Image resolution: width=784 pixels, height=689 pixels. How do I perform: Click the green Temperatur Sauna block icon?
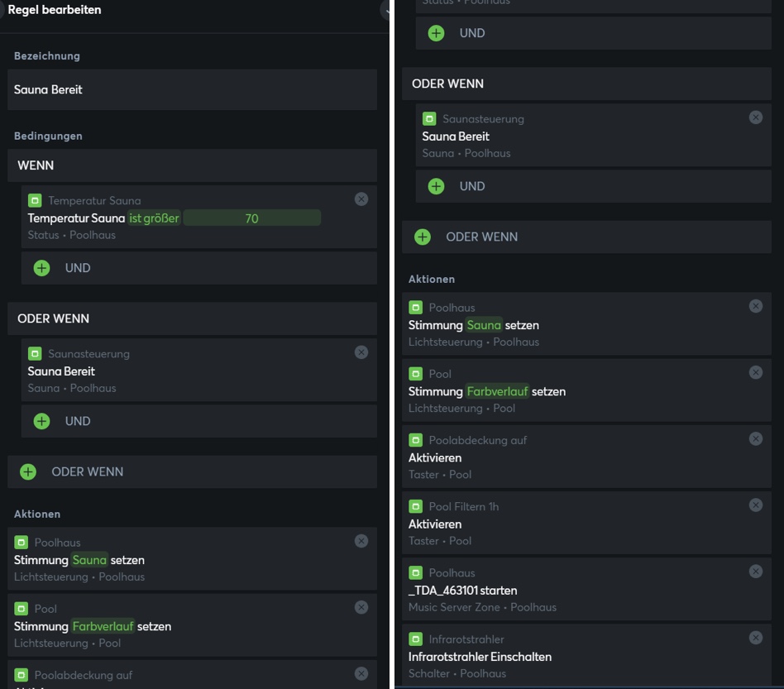pyautogui.click(x=35, y=200)
